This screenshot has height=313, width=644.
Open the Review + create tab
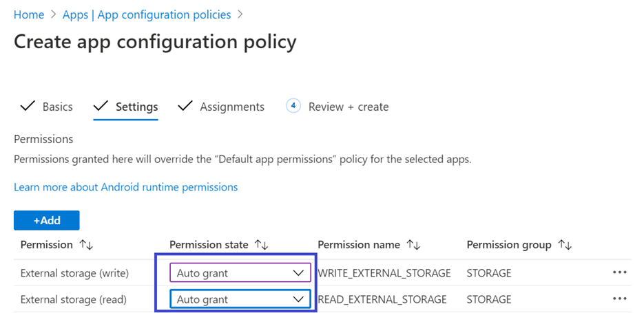click(348, 107)
